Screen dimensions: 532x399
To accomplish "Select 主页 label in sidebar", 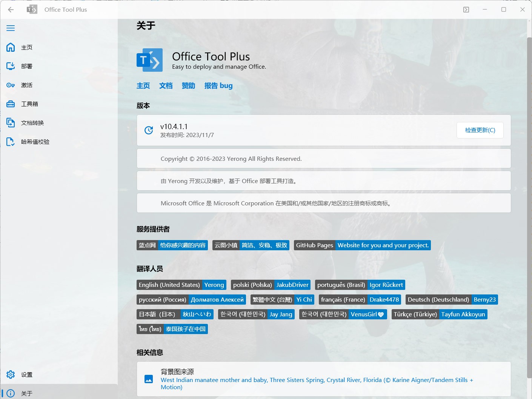I will [27, 48].
